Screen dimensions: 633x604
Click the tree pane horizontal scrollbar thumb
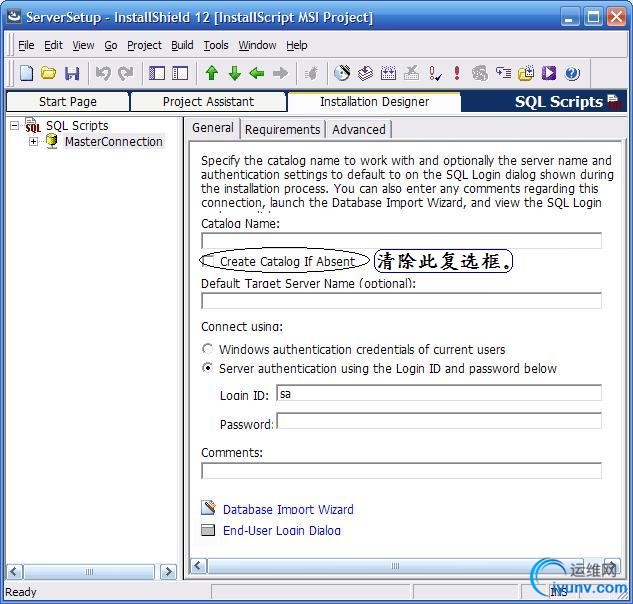point(89,572)
